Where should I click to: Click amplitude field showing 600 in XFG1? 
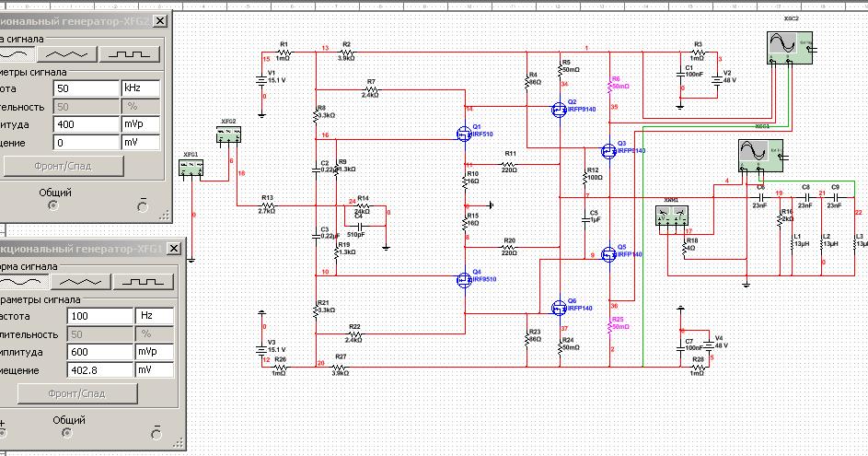point(99,352)
